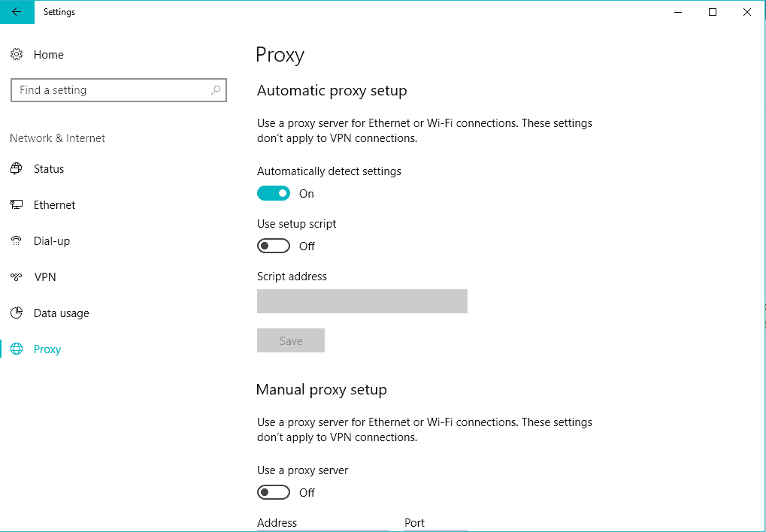The height and width of the screenshot is (532, 766).
Task: Turn off Automatically detect settings
Action: tap(274, 194)
